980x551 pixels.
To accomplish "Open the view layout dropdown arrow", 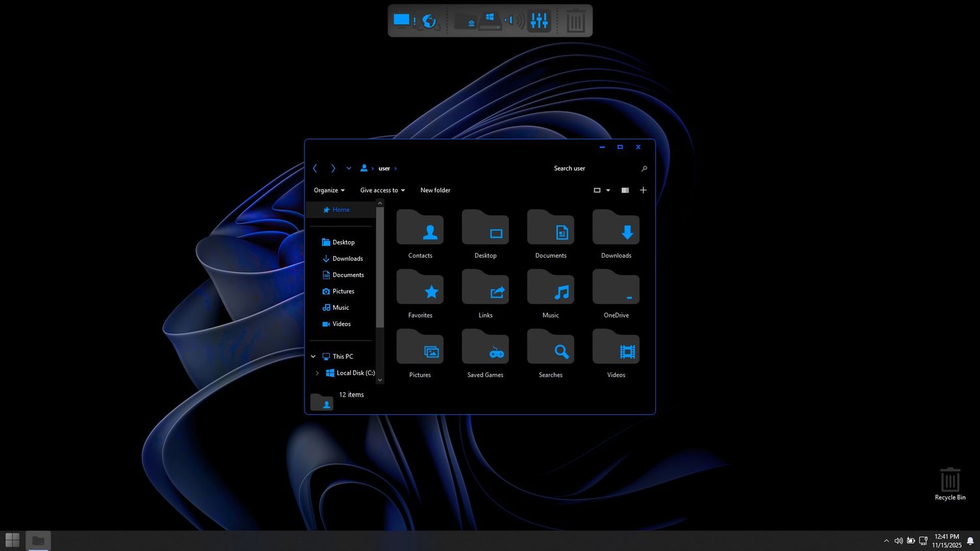I will point(608,190).
